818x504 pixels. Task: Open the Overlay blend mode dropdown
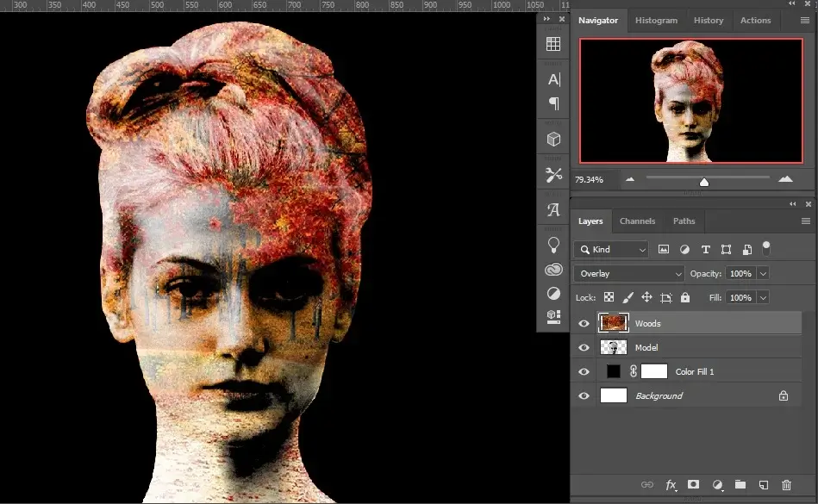coord(628,273)
